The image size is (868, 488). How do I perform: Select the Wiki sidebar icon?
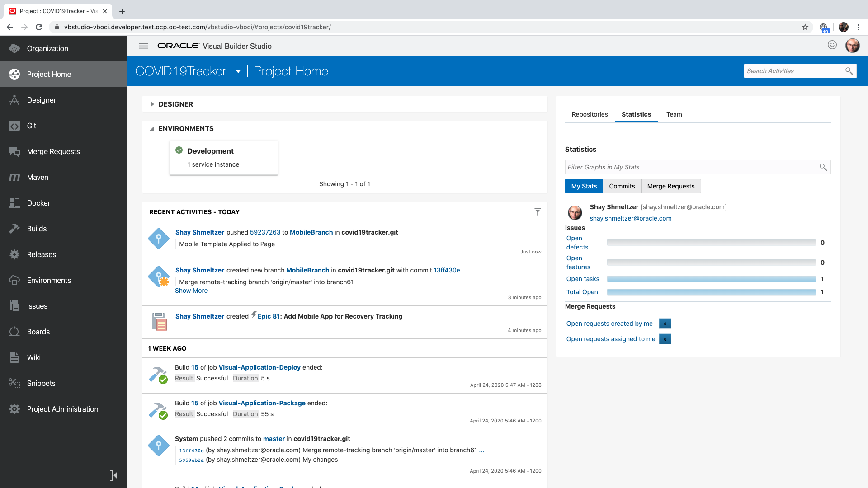tap(14, 357)
